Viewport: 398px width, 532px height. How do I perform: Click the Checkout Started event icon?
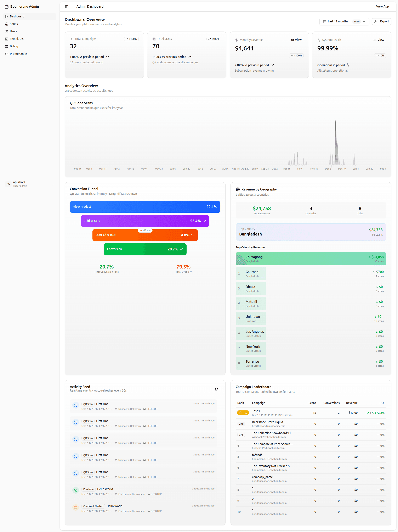pos(76,507)
